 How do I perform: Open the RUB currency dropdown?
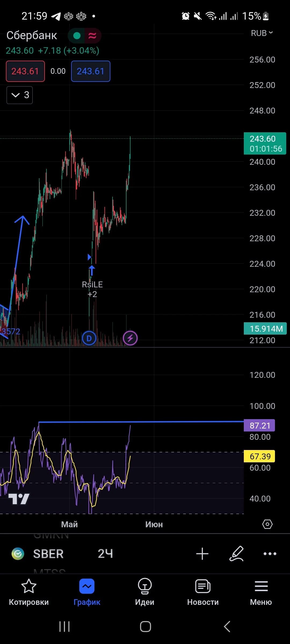point(262,33)
